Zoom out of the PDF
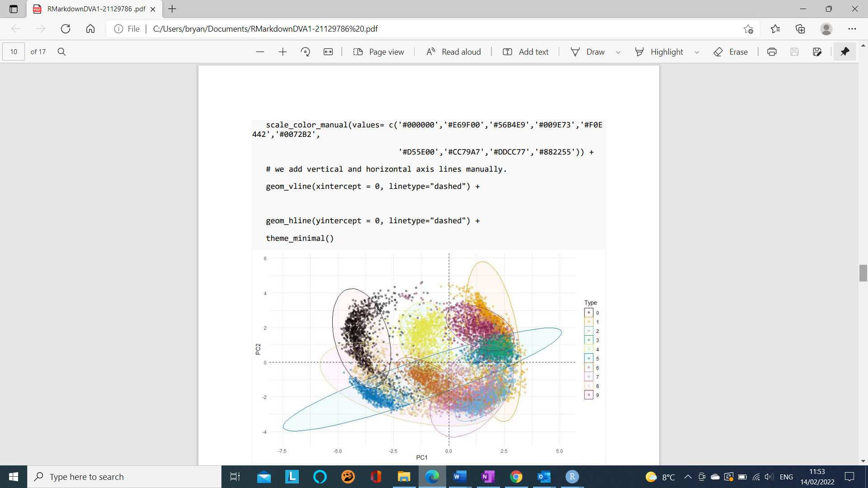 point(260,52)
